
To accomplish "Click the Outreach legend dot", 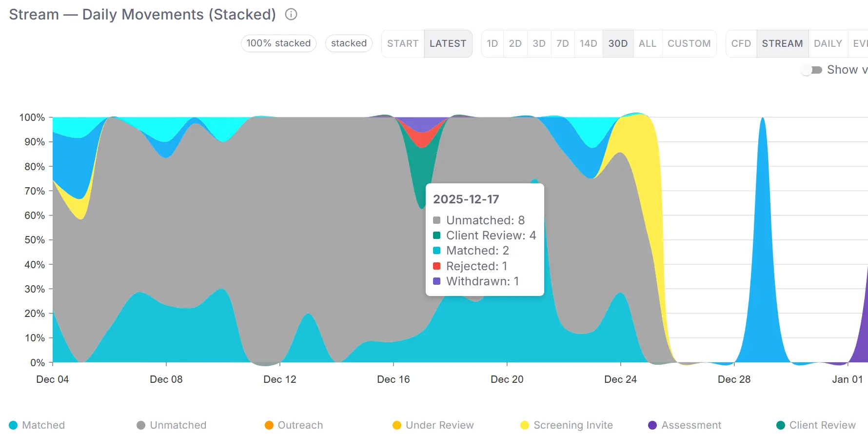I will [x=268, y=425].
